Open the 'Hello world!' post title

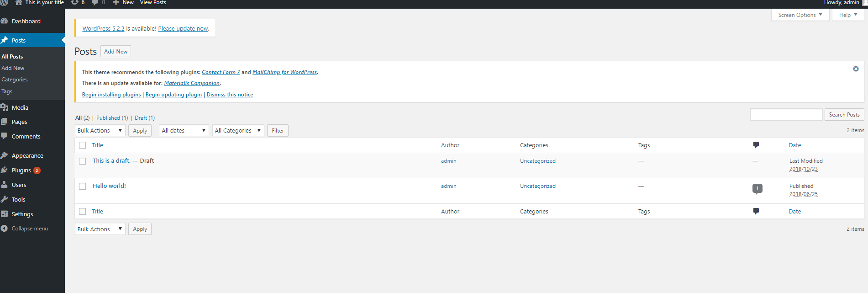109,186
